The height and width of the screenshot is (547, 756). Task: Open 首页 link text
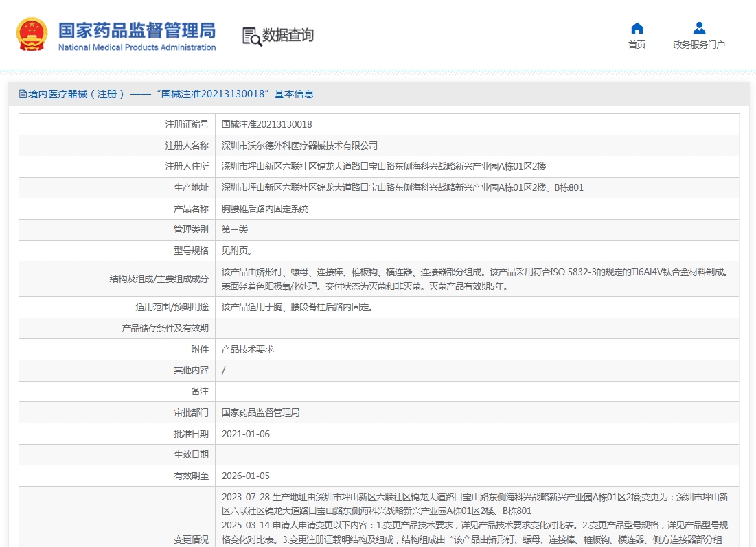pos(637,45)
